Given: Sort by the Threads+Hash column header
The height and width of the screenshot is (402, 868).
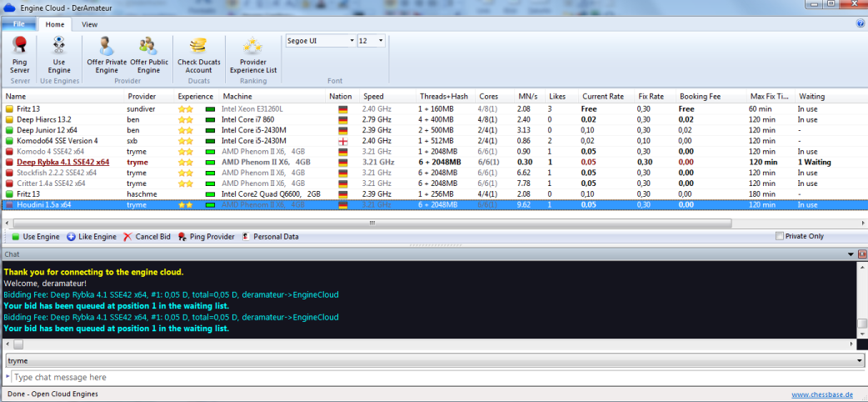Looking at the screenshot, I should (x=446, y=97).
